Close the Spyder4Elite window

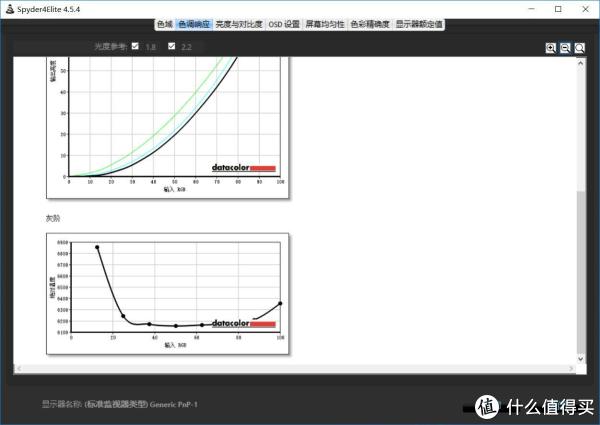[x=585, y=9]
